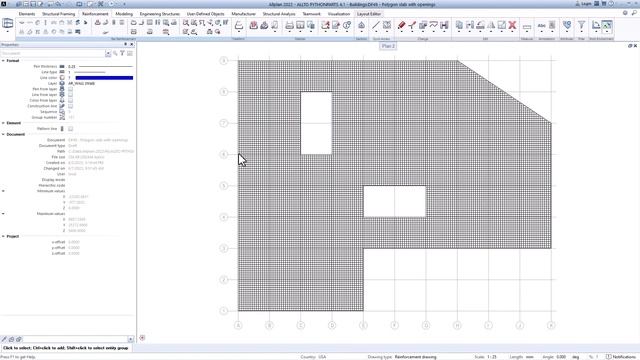The height and width of the screenshot is (360, 640).
Task: Click the stretch entities Edit tool
Action: pyautogui.click(x=470, y=25)
